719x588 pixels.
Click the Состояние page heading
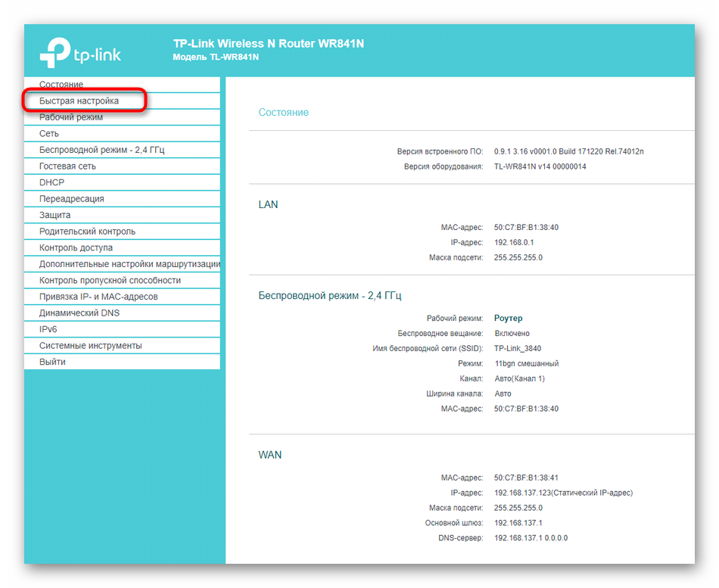click(283, 112)
